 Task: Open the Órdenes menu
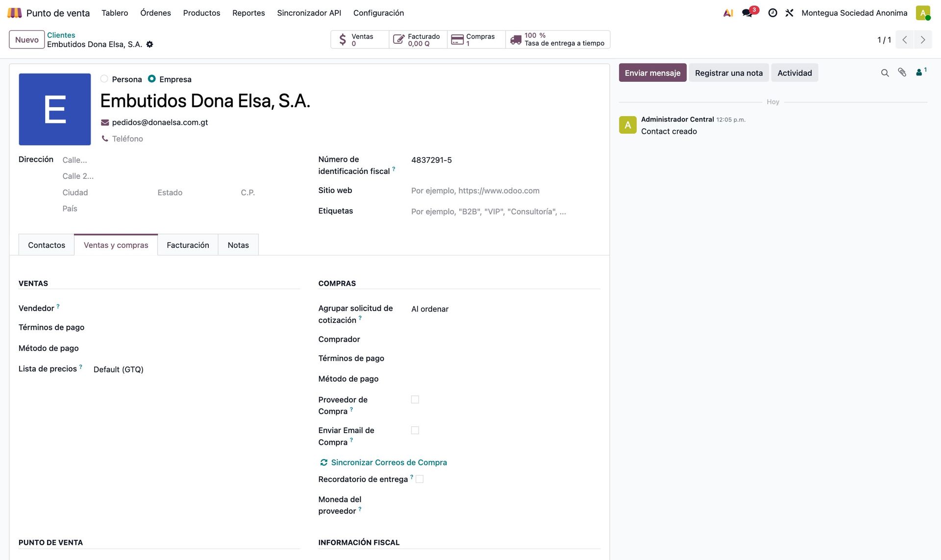[x=155, y=13]
